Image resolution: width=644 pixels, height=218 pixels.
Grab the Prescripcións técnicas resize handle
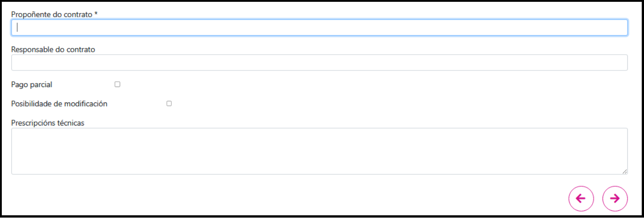coord(625,172)
